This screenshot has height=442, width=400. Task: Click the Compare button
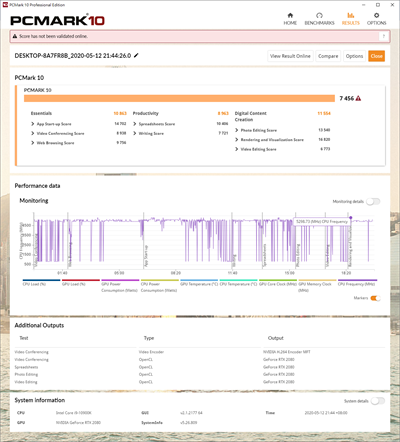(328, 56)
